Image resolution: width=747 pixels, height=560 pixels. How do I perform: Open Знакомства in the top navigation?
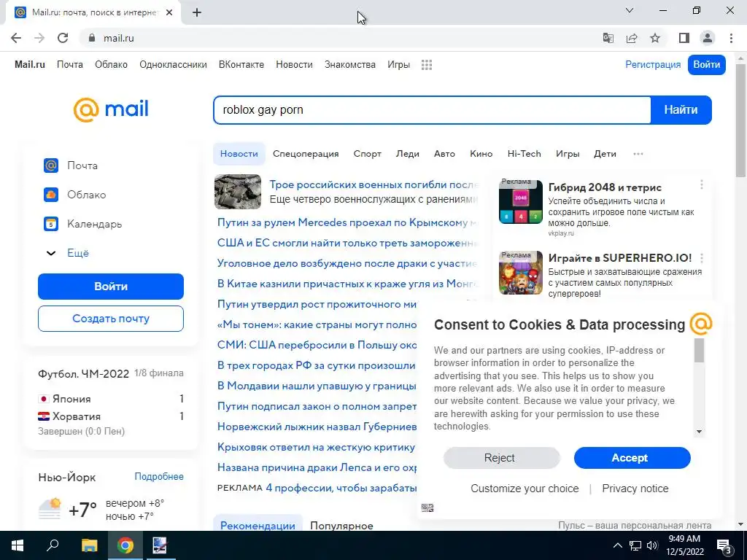(x=350, y=65)
